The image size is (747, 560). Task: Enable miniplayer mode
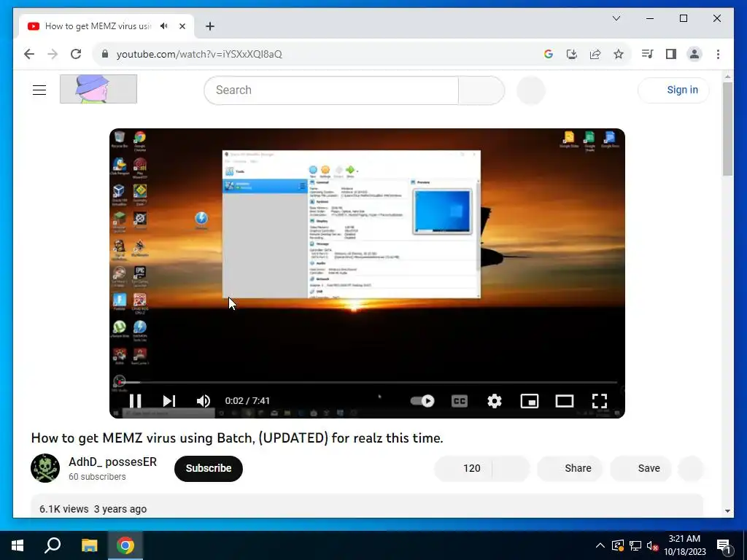tap(530, 401)
